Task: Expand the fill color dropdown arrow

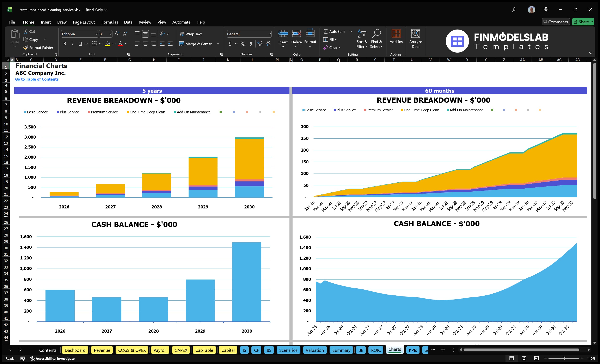Action: point(114,44)
